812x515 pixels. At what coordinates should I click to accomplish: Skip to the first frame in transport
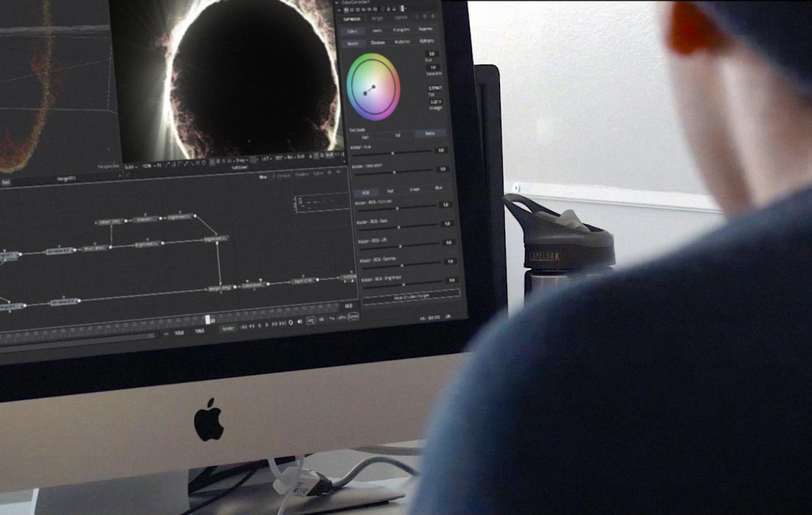pos(244,327)
